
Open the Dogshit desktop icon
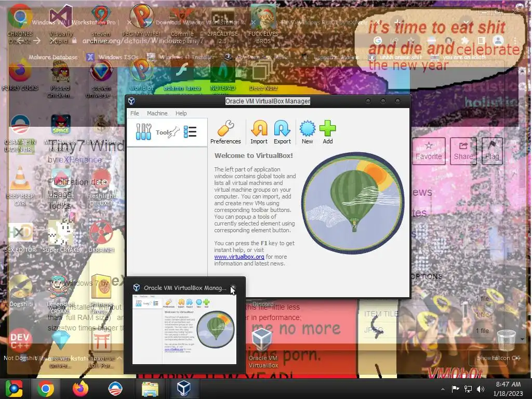[20, 290]
